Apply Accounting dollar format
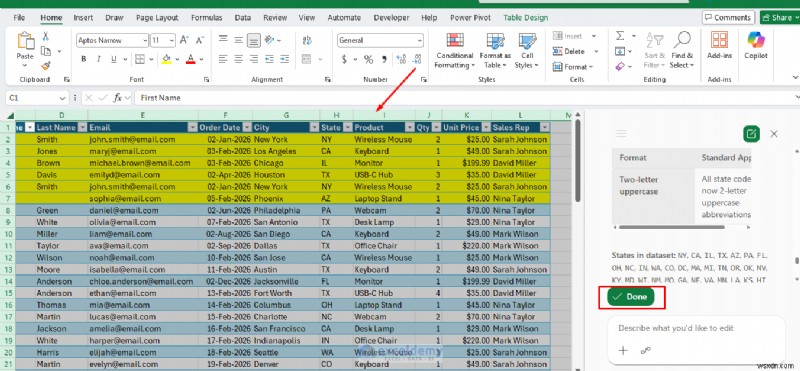This screenshot has height=371, width=800. 344,60
